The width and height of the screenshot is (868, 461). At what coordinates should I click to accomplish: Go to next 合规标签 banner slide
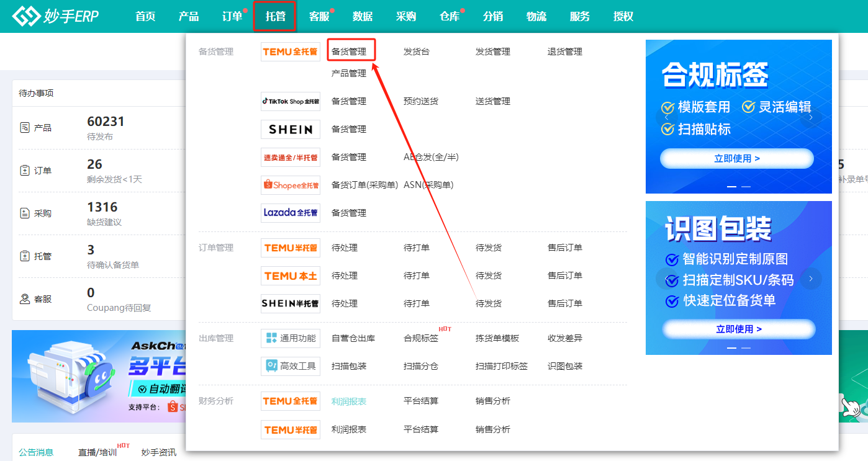[x=811, y=117]
